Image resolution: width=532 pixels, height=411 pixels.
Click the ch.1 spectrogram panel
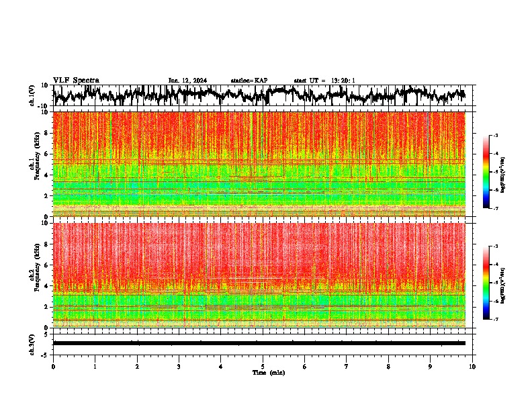(259, 164)
